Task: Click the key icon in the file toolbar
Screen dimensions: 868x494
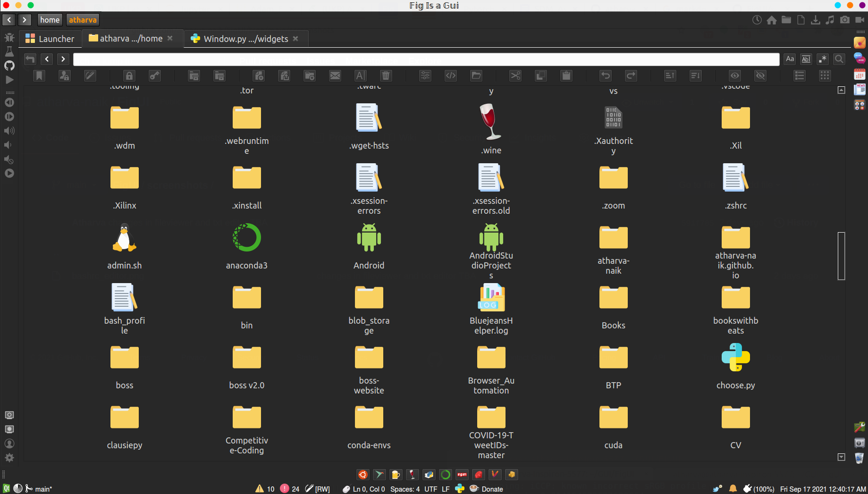Action: coord(154,75)
